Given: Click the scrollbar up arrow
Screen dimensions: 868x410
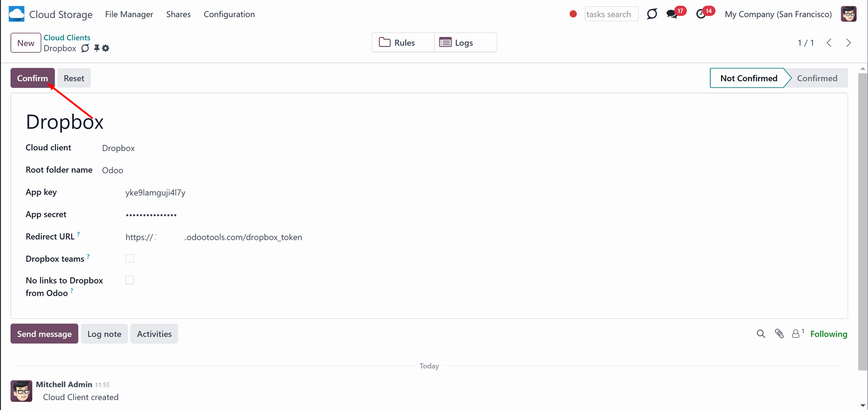Looking at the screenshot, I should point(863,69).
